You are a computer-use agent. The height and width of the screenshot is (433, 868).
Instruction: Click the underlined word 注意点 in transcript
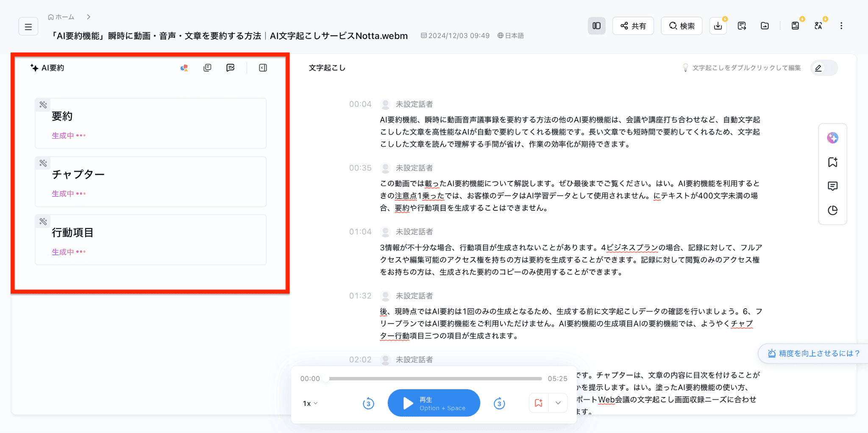(x=406, y=196)
